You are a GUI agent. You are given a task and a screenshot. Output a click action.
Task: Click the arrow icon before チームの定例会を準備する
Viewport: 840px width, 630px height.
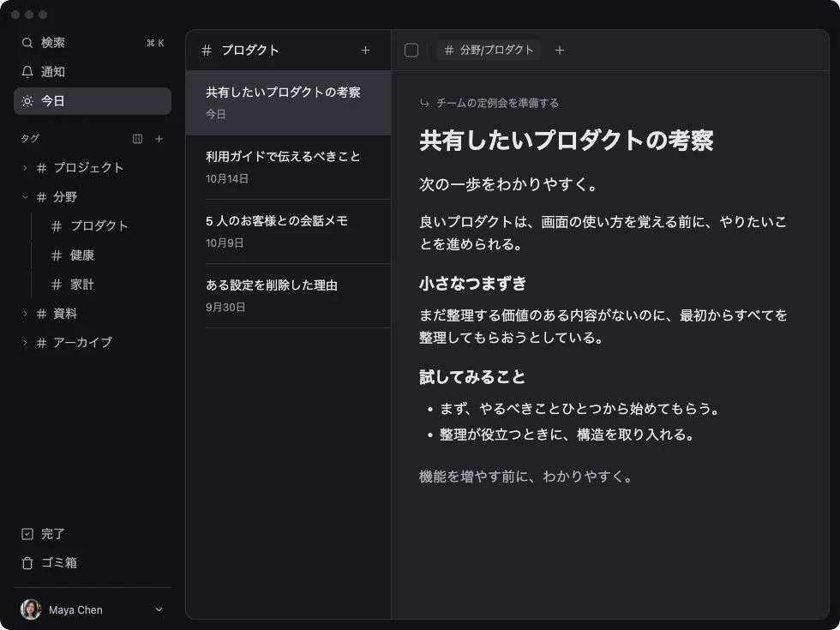(425, 103)
